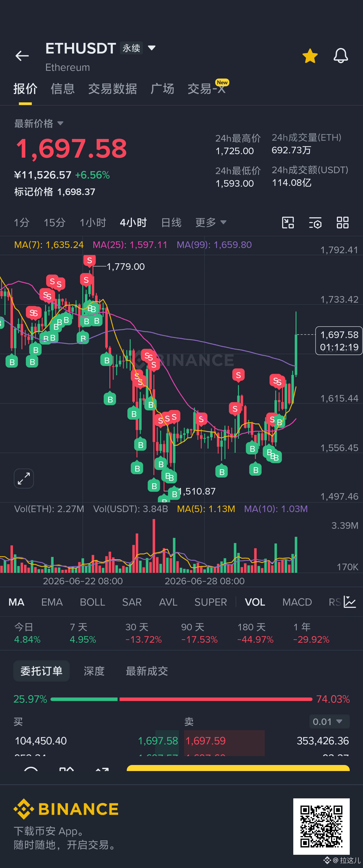Tap the 7 天 4.95% performance
Viewport: 363px width, 868px height.
(83, 633)
